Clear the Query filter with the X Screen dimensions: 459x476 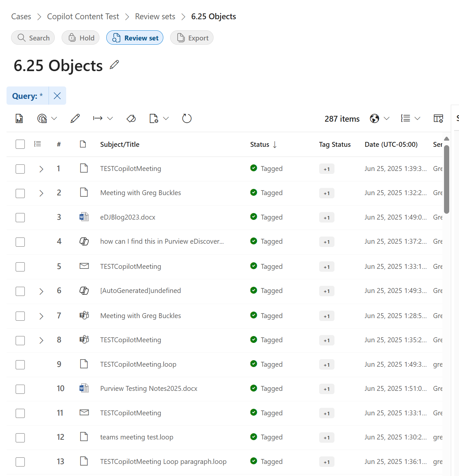click(x=57, y=96)
